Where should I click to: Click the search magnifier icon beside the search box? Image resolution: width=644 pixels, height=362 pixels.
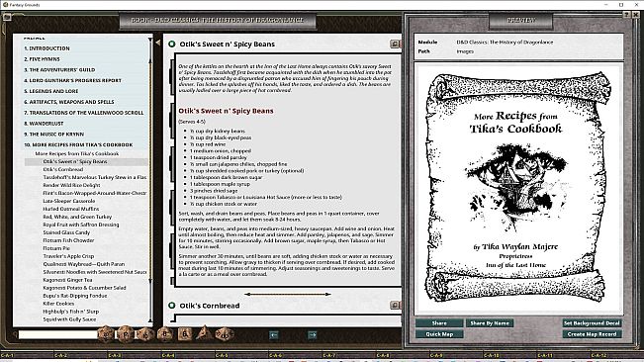[15, 334]
